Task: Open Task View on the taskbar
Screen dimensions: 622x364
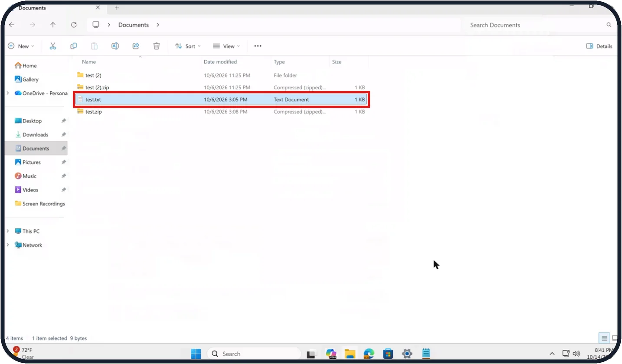Action: pos(311,354)
